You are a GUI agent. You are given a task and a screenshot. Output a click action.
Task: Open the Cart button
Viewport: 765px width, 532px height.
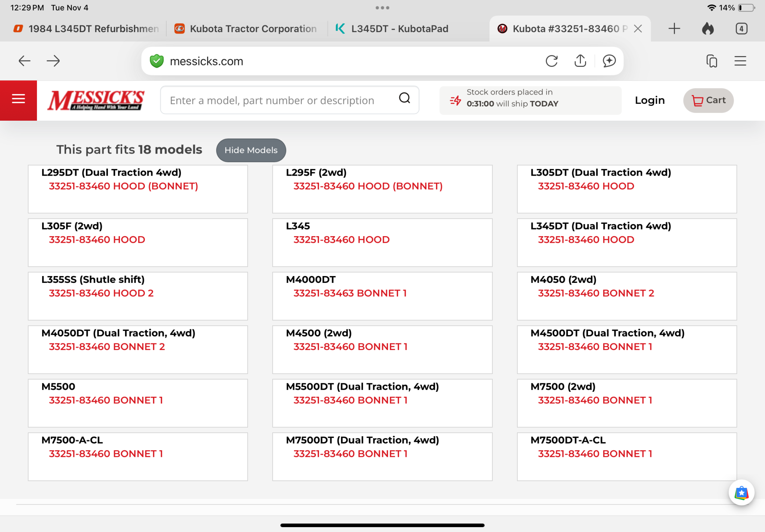pyautogui.click(x=708, y=100)
